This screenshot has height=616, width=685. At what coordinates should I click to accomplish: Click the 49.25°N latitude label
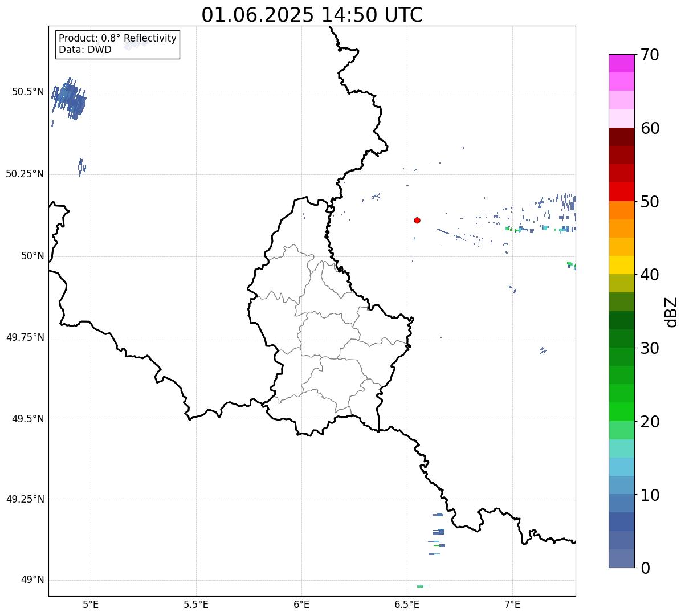coord(25,499)
